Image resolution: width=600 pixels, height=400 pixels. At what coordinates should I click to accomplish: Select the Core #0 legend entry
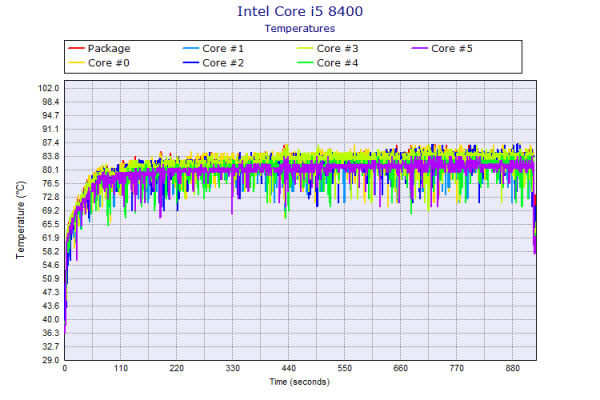coord(99,63)
